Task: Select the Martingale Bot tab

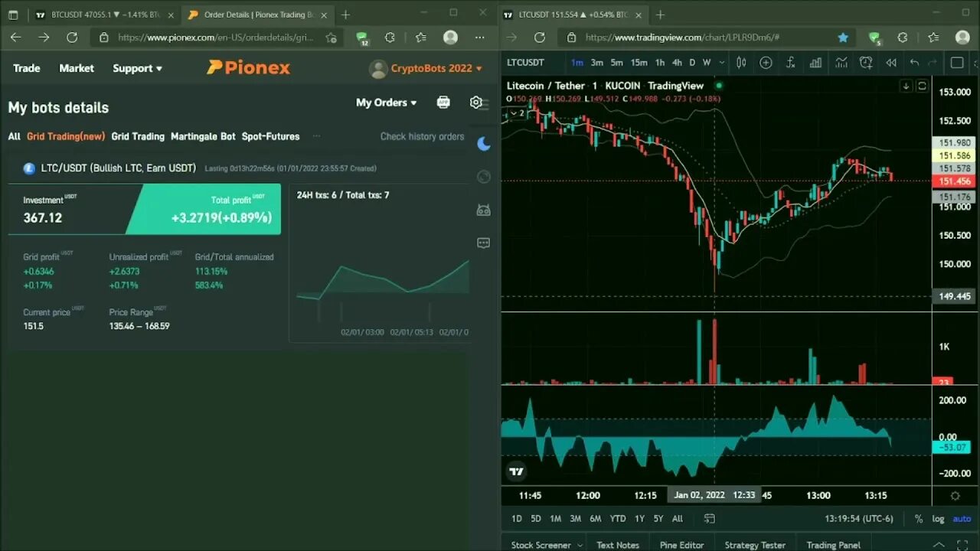Action: [203, 136]
